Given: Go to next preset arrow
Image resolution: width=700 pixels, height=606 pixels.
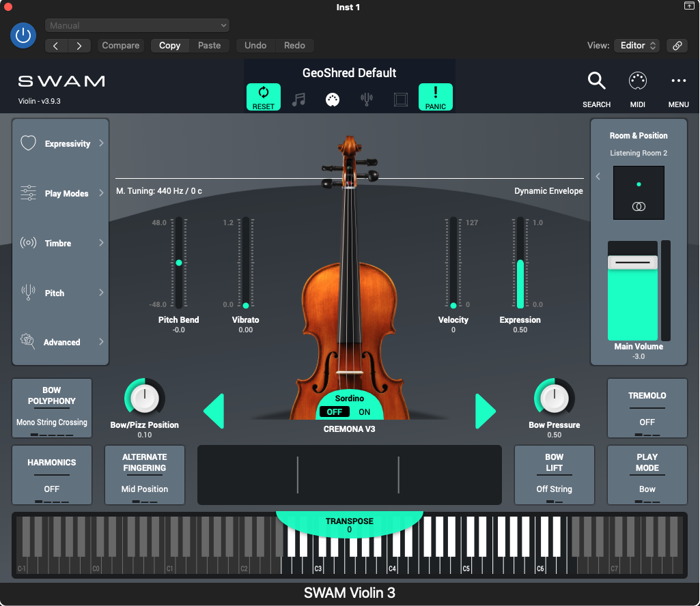Looking at the screenshot, I should (x=79, y=46).
